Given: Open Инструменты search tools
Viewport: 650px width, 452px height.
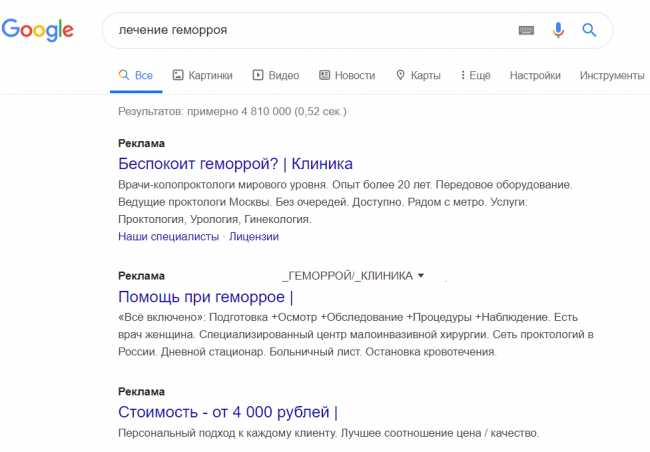Looking at the screenshot, I should (x=611, y=75).
